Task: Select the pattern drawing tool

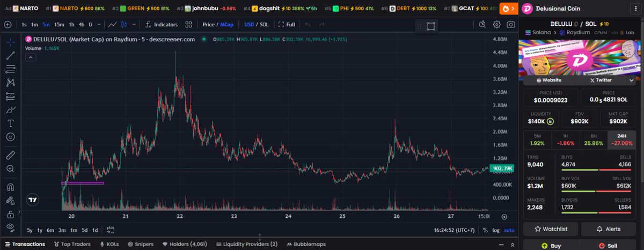Action: pos(10,83)
